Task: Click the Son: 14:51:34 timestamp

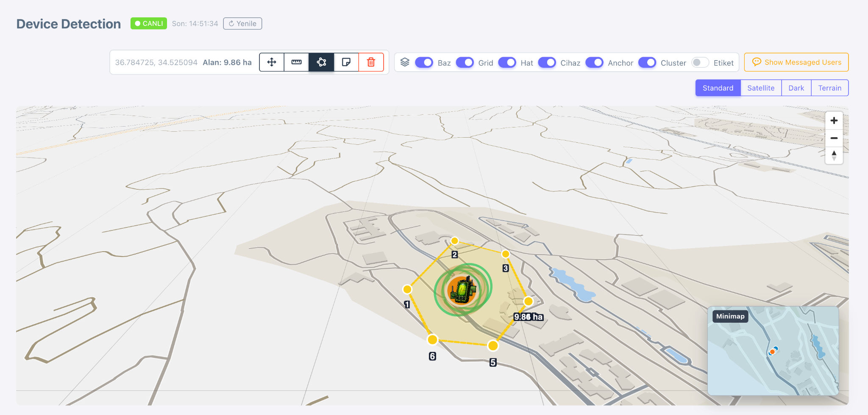Action: click(195, 24)
